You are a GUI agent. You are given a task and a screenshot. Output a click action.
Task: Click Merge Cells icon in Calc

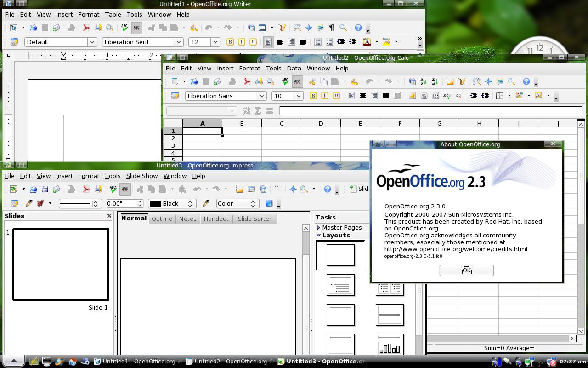tap(397, 96)
